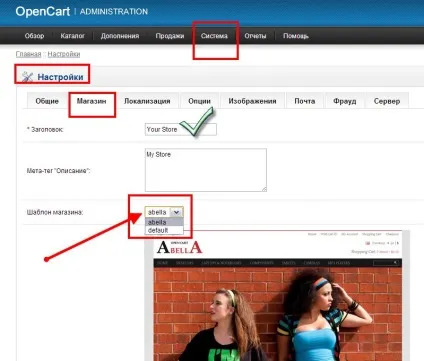Click the OpenCart logo
The height and width of the screenshot is (361, 424).
(43, 11)
